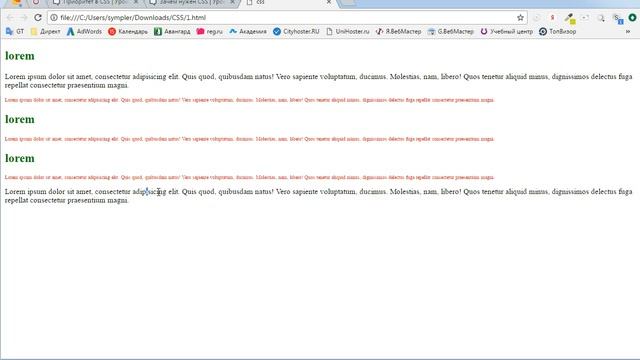640x360 pixels.
Task: Click the address bar with the file URL
Action: click(x=286, y=18)
